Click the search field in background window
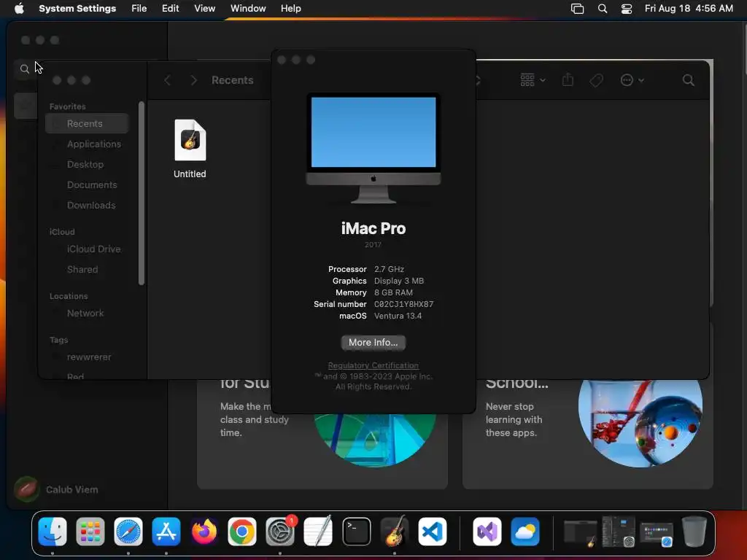The width and height of the screenshot is (747, 560). tap(26, 69)
